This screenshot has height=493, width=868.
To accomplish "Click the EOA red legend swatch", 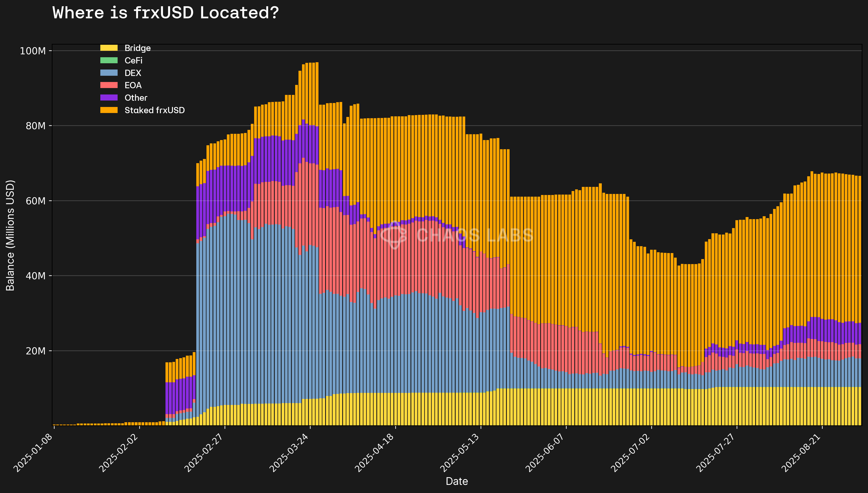I will click(109, 85).
